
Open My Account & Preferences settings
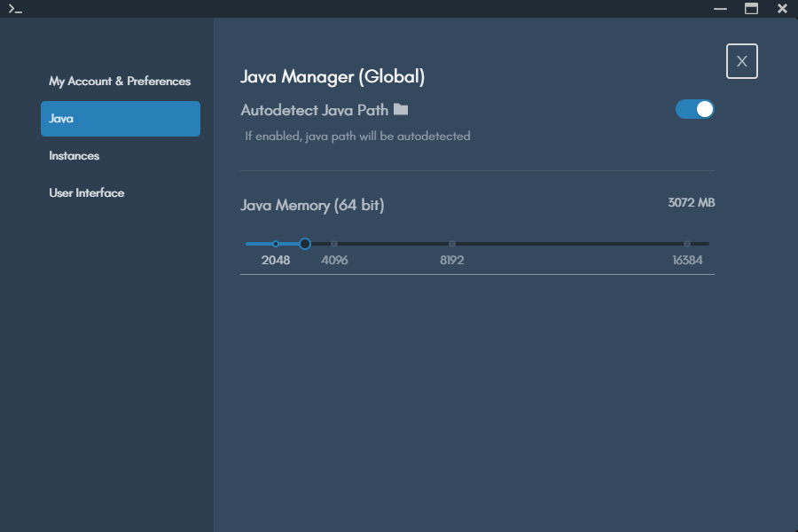[x=120, y=81]
